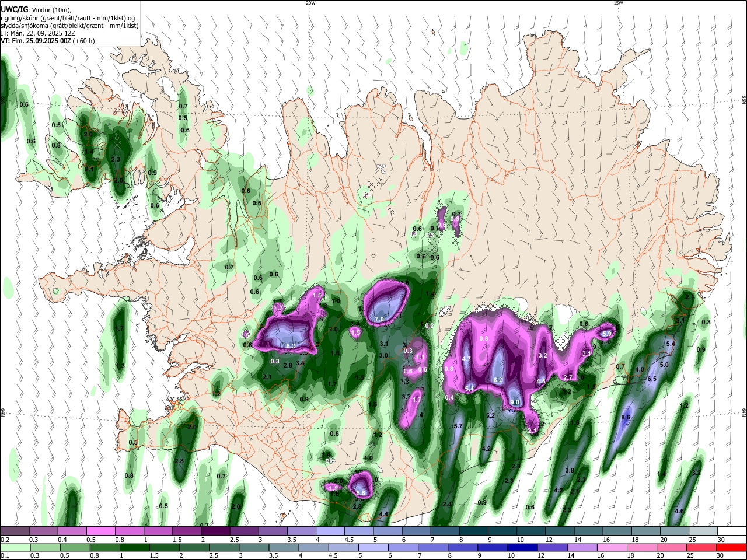Click the '15W' longitude label at top
Image resolution: width=747 pixels, height=560 pixels.
[618, 3]
